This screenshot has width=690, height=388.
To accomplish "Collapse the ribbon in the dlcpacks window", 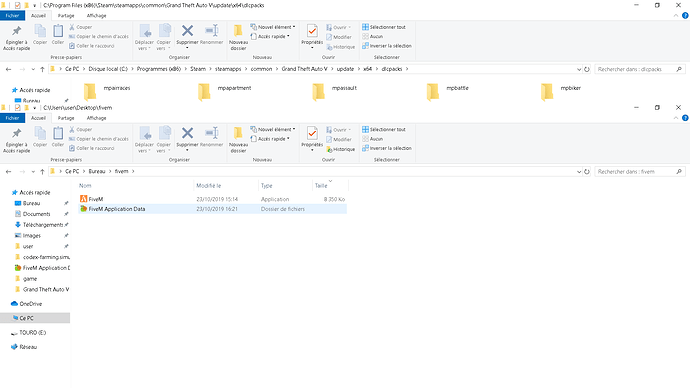I will 676,15.
